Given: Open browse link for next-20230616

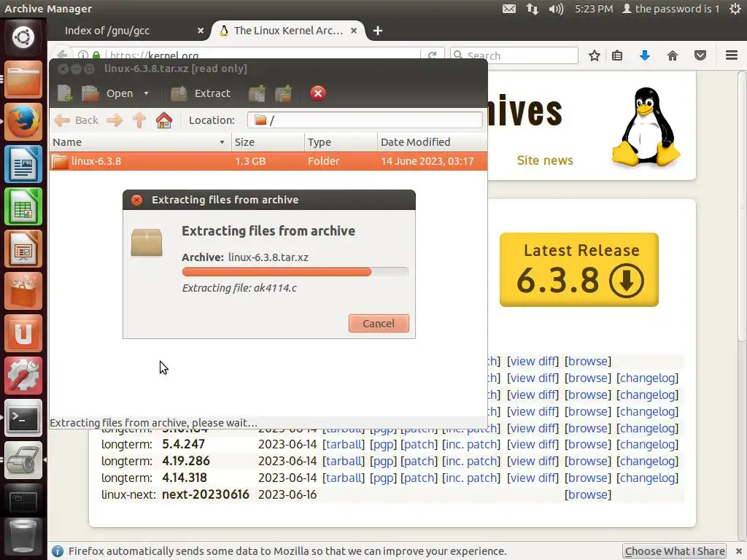Looking at the screenshot, I should coord(588,494).
